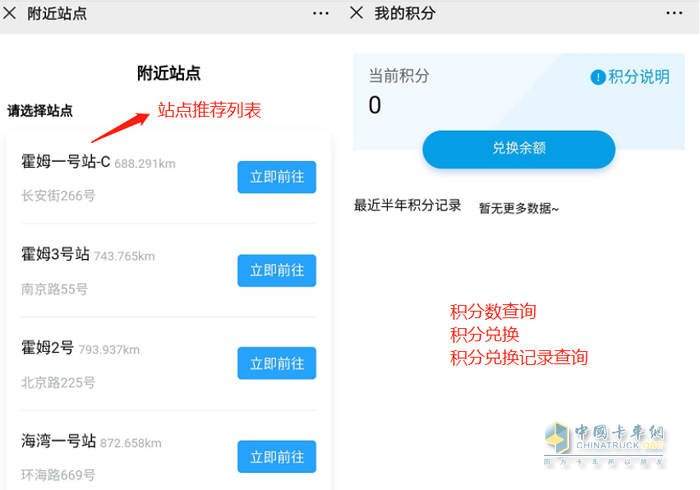This screenshot has height=490, width=700.
Task: Tap the blue info icon beside 积分说明
Action: coord(598,77)
